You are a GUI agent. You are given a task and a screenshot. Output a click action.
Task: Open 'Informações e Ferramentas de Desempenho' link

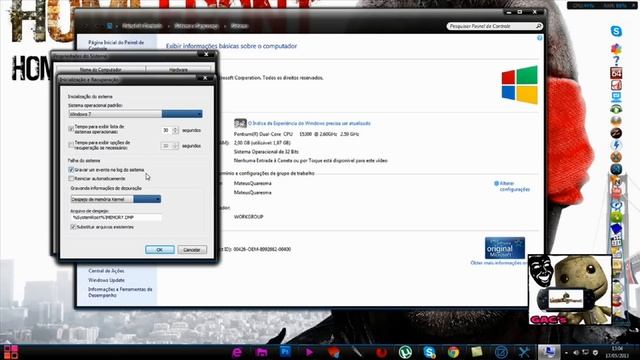[120, 292]
